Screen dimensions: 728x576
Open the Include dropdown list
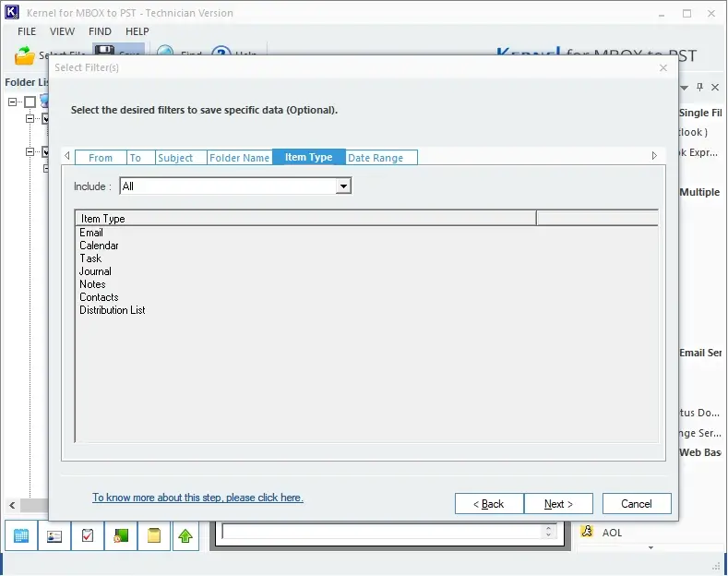(343, 186)
